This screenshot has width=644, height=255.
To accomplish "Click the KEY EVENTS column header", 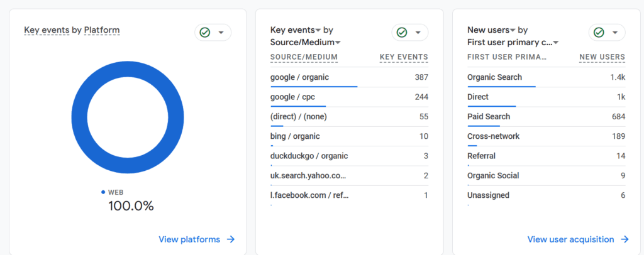I will click(x=404, y=57).
